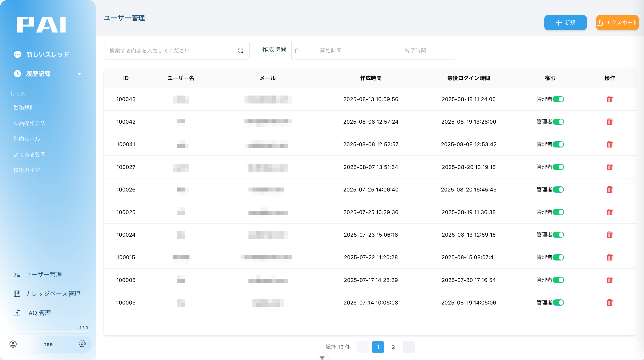Disable admin switch for user 100026
Viewport: 644px width, 360px height.
click(x=558, y=190)
